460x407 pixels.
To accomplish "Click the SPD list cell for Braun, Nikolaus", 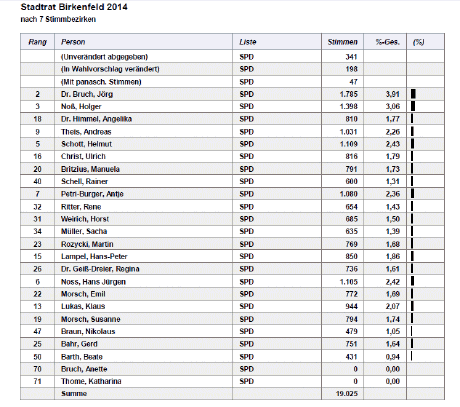I will (246, 331).
